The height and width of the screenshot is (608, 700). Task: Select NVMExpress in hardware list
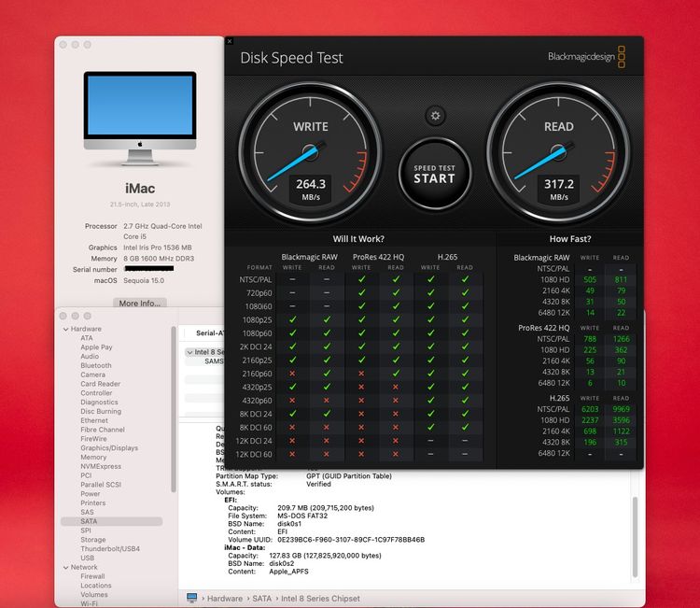click(x=101, y=466)
